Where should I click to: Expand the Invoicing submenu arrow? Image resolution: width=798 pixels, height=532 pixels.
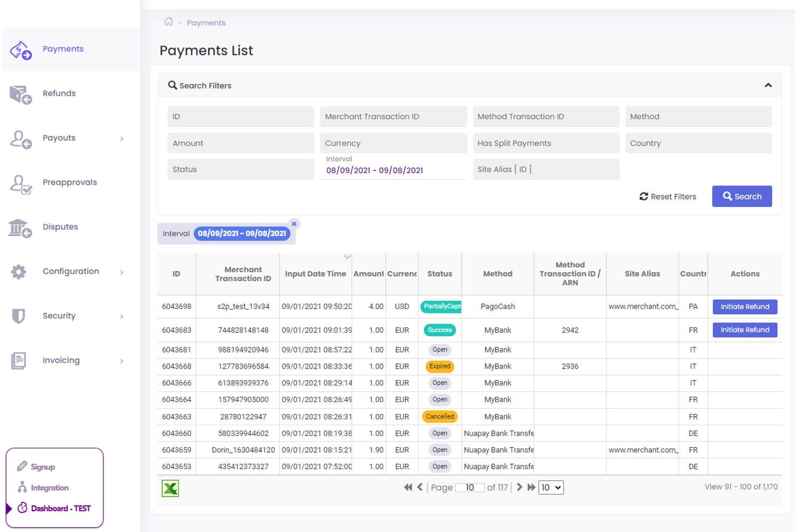click(x=121, y=361)
